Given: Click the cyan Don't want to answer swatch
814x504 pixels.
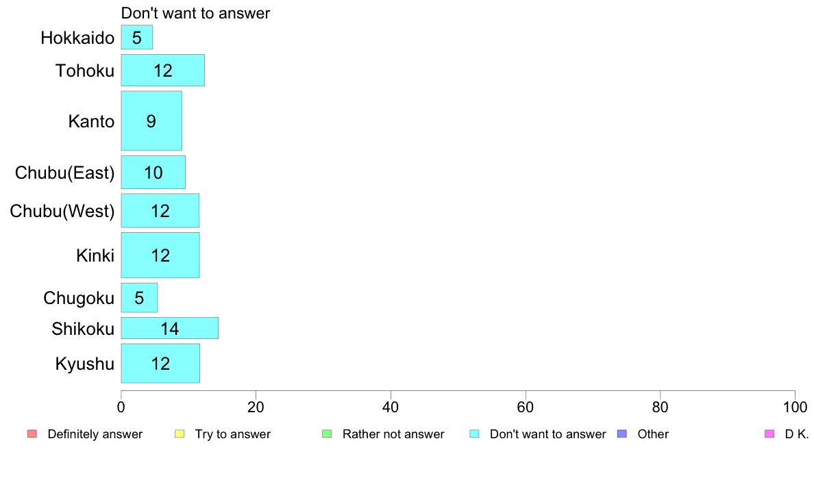Looking at the screenshot, I should click(474, 434).
